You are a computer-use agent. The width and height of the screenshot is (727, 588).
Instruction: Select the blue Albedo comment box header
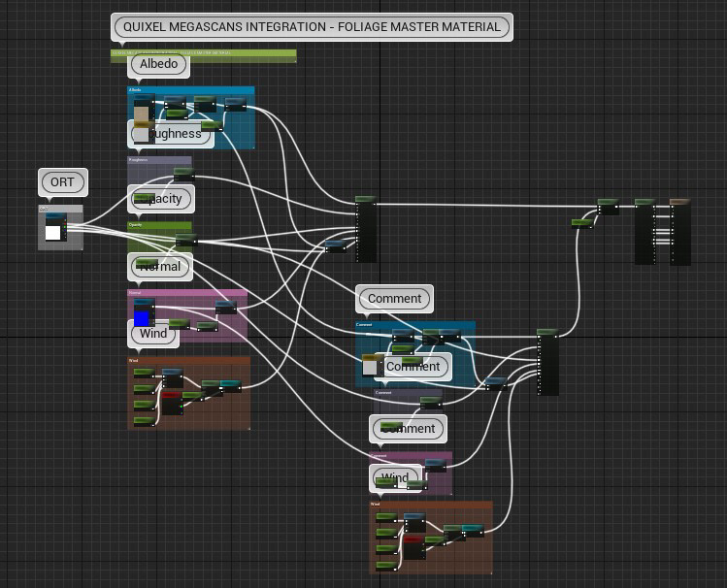coord(190,89)
